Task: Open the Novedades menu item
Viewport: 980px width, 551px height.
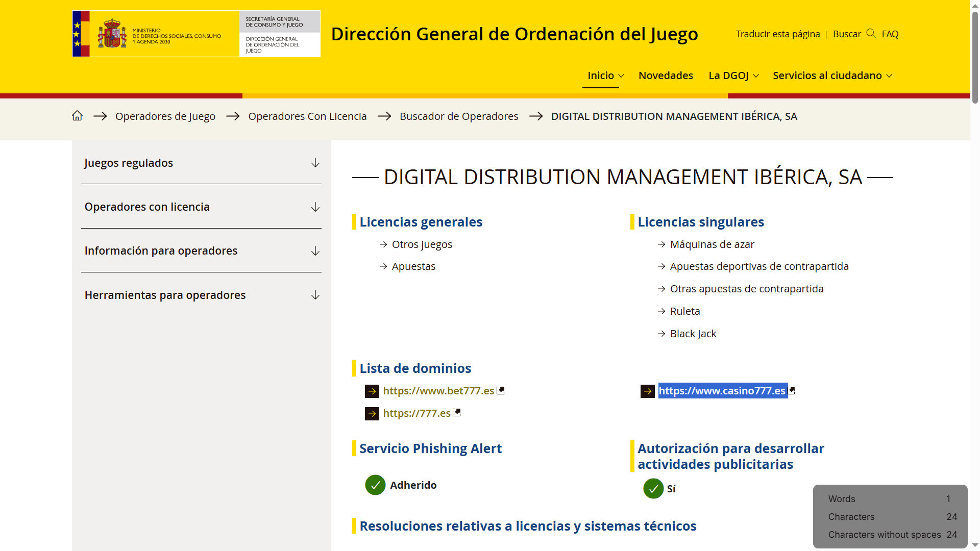Action: pos(666,75)
